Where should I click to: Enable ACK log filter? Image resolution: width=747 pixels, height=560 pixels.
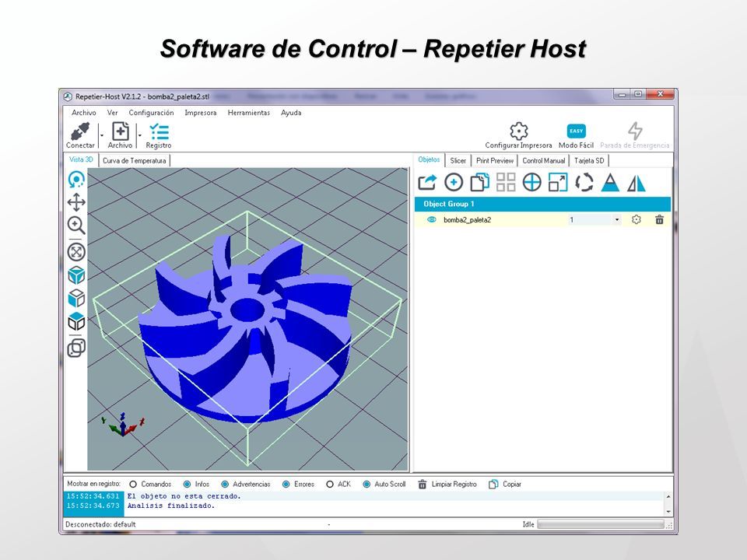330,485
